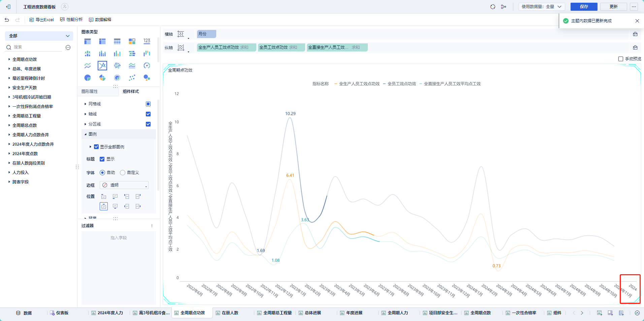Toggle the 网格线 gridline checkbox
Viewport: 644px width, 321px height.
pyautogui.click(x=148, y=104)
